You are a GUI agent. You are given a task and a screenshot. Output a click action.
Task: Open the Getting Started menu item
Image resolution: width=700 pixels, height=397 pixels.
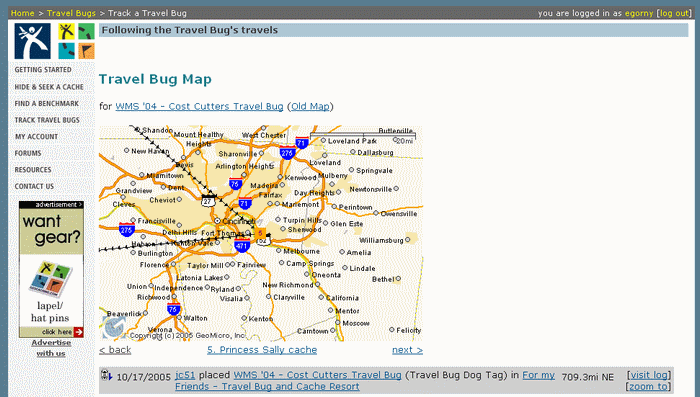[x=43, y=70]
